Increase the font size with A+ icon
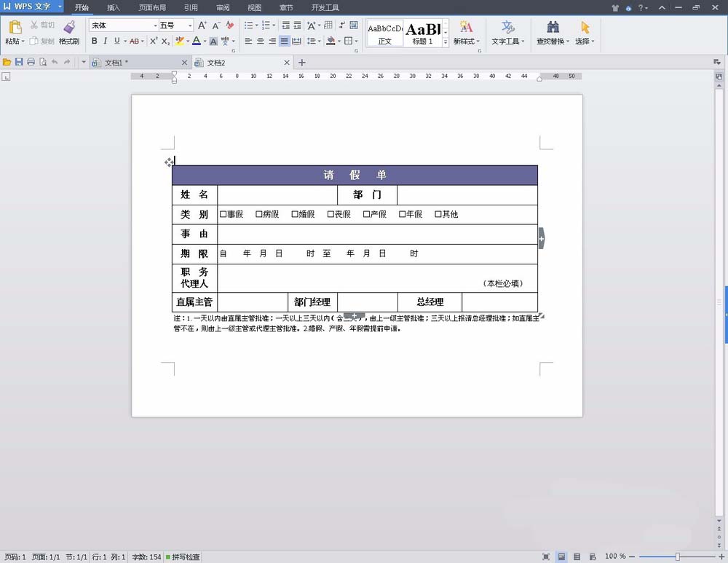Screen dimensions: 728x563 click(x=202, y=25)
